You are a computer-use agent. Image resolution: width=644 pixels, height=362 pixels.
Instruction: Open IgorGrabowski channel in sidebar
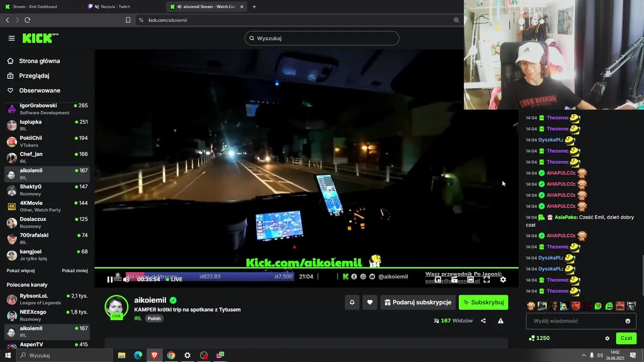47,109
